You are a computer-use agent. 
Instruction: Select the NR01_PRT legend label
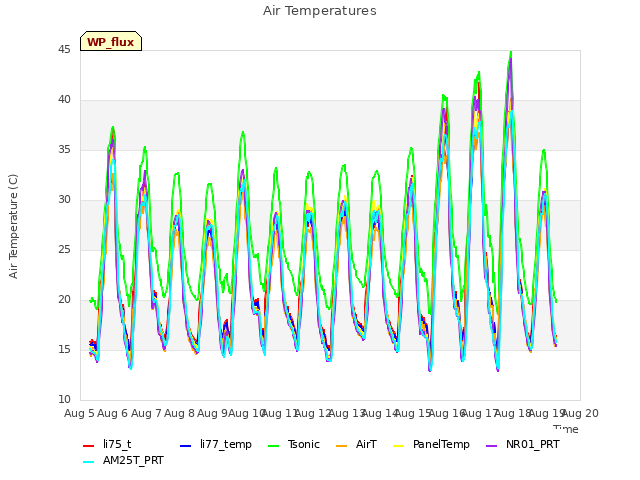pos(533,444)
